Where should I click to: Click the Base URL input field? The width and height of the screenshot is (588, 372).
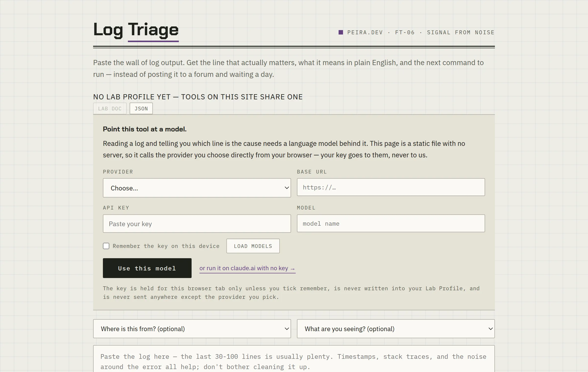coord(391,187)
